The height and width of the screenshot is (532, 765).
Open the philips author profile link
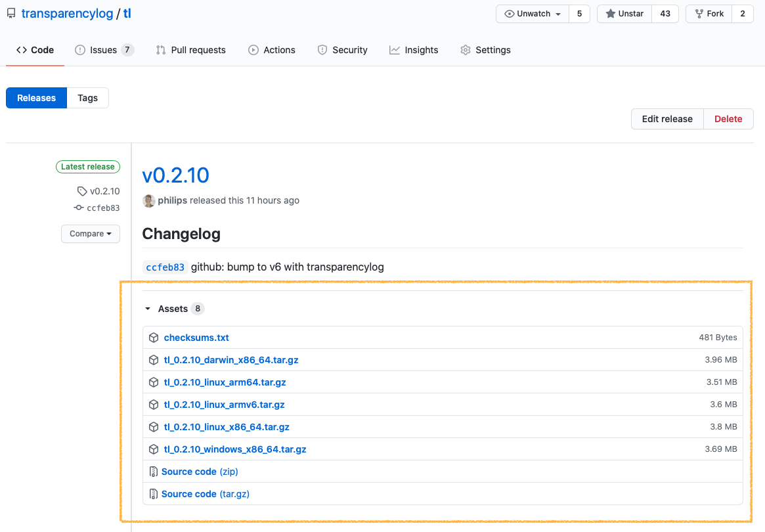172,200
